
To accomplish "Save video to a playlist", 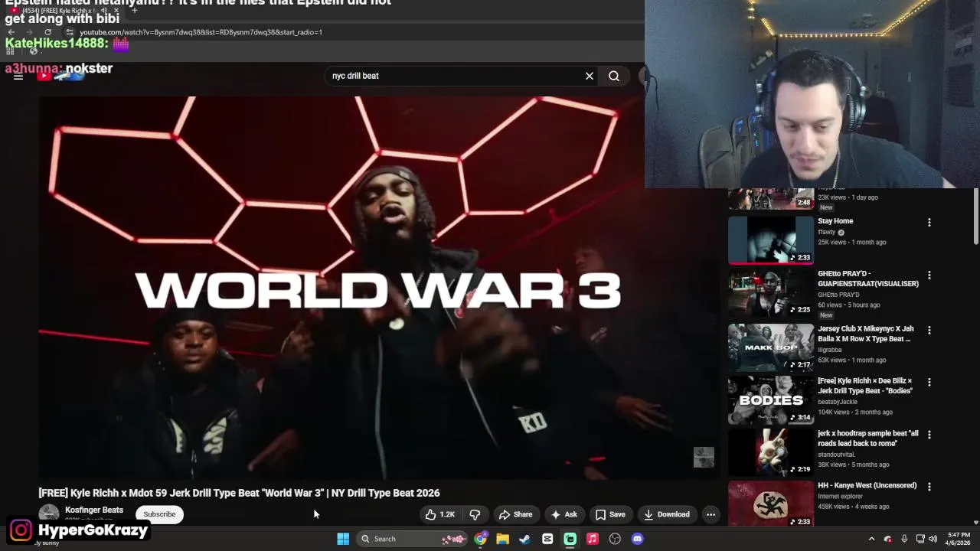I will (610, 514).
